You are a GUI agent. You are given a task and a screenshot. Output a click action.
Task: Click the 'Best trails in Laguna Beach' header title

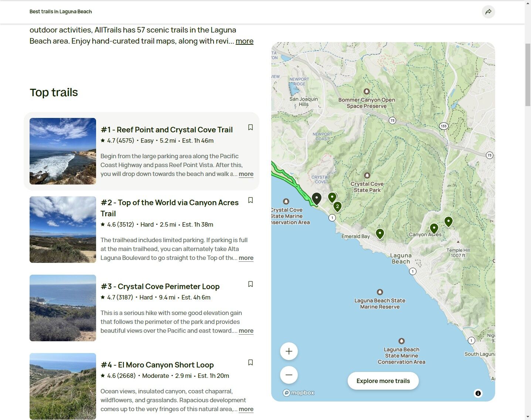click(x=61, y=11)
